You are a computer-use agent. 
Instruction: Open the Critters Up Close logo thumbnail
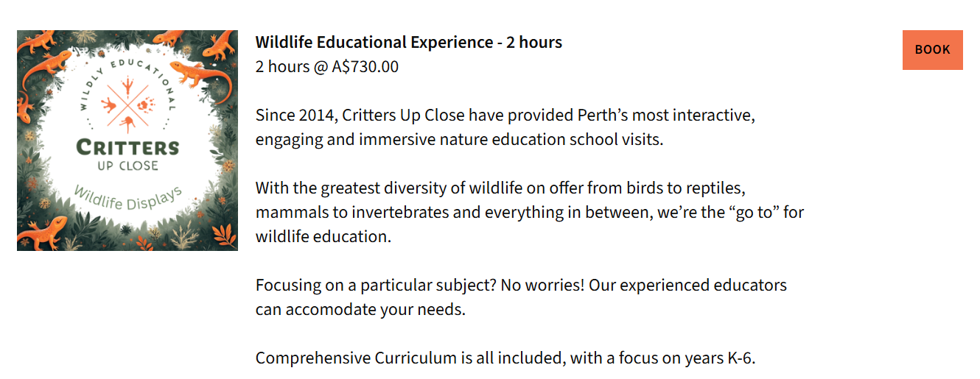127,141
